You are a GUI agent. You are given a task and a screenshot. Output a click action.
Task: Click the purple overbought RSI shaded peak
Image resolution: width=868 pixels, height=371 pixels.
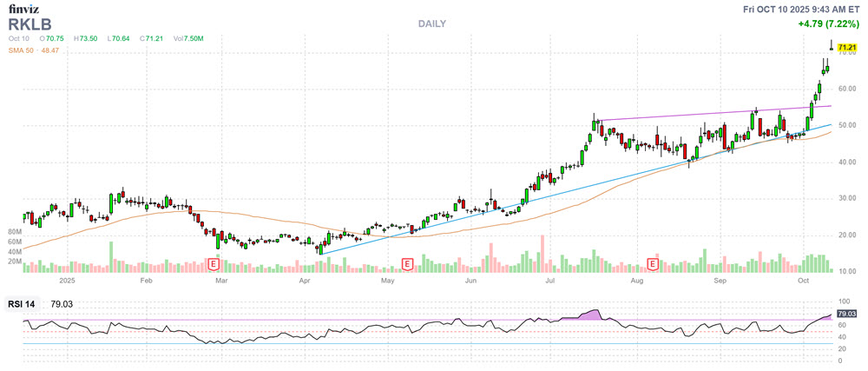click(594, 314)
